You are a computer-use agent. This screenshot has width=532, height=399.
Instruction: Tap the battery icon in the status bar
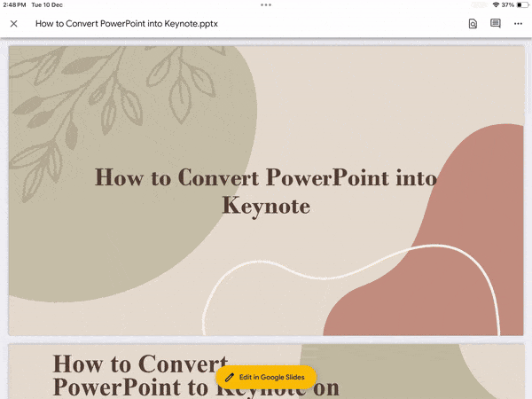[520, 4]
